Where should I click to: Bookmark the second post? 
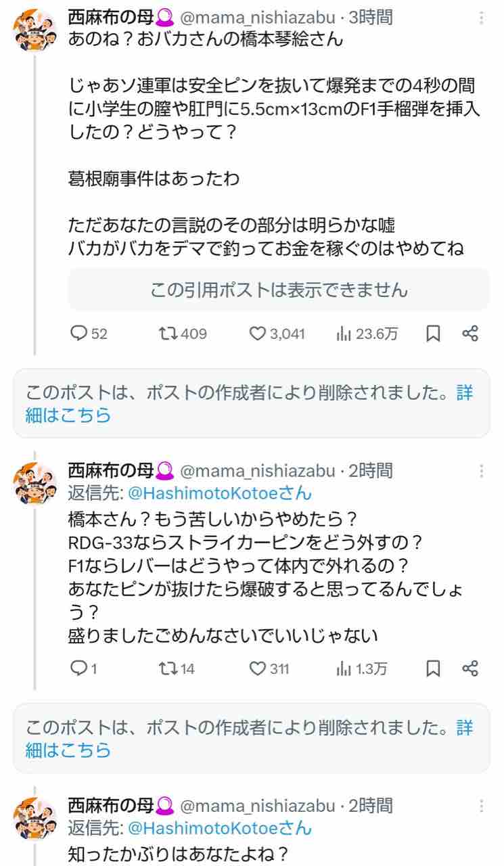pos(434,668)
